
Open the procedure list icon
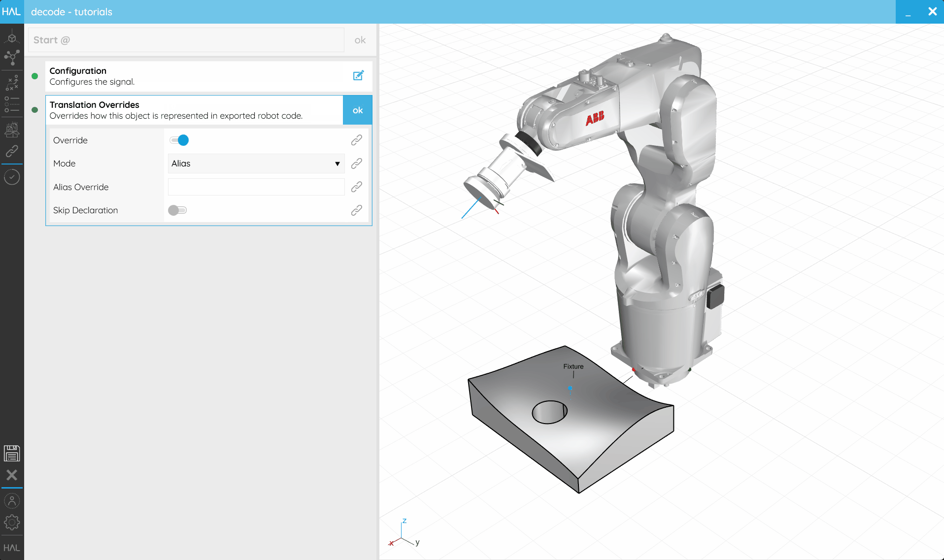(x=12, y=104)
